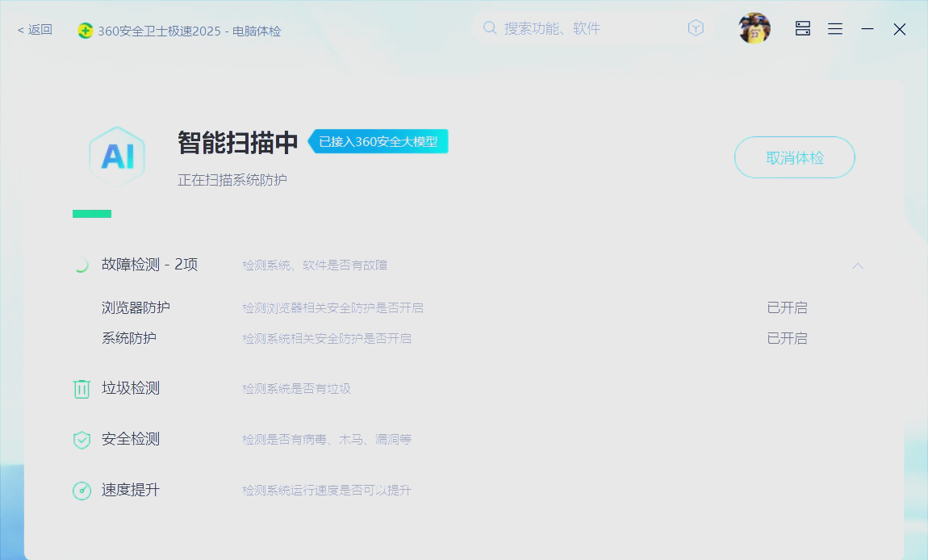Click the 速度提升 gauge icon
This screenshot has width=928, height=560.
(82, 491)
